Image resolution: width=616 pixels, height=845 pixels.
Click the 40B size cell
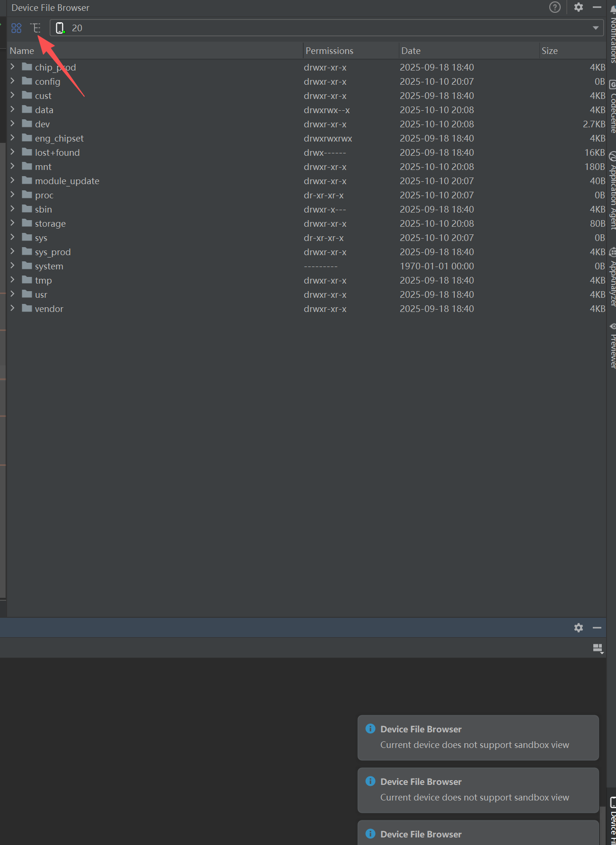coord(598,181)
